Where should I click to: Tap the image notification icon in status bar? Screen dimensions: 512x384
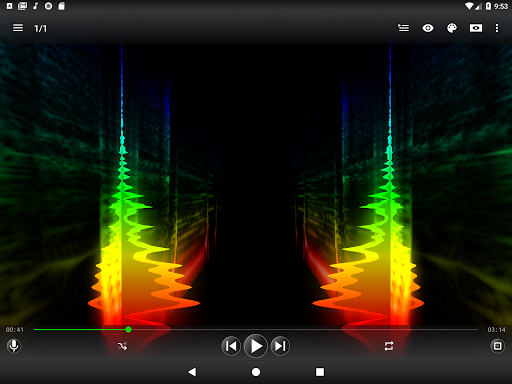[22, 6]
